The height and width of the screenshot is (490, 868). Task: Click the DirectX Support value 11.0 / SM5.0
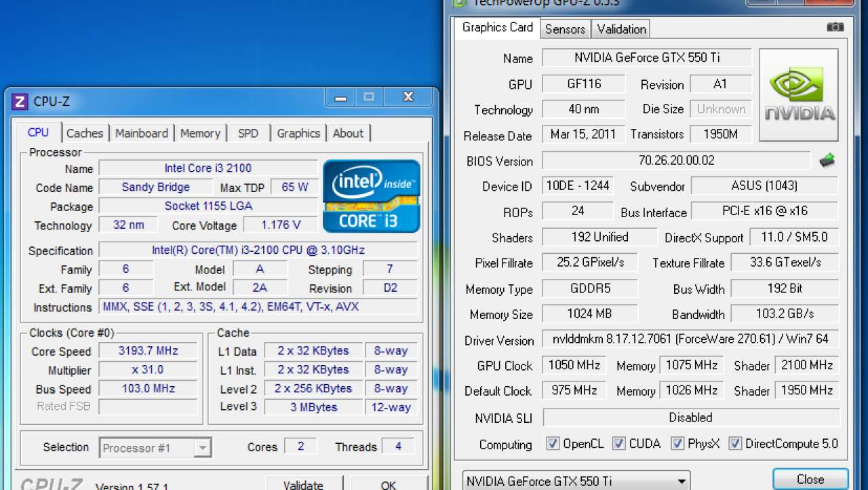tap(794, 237)
